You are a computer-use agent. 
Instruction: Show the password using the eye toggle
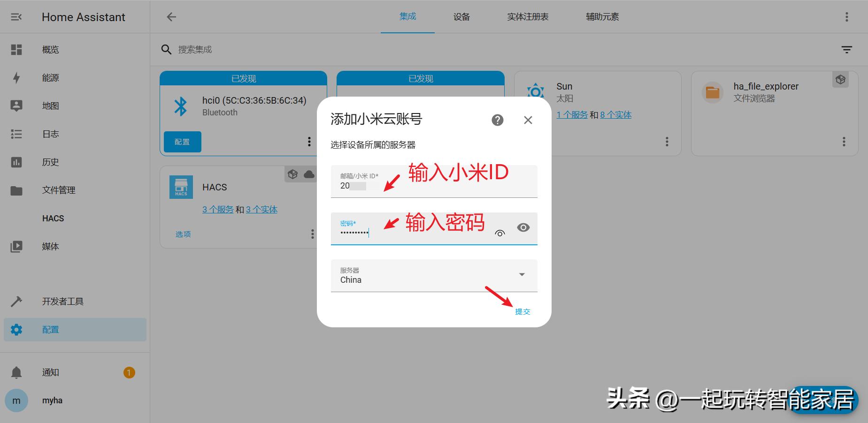point(523,227)
